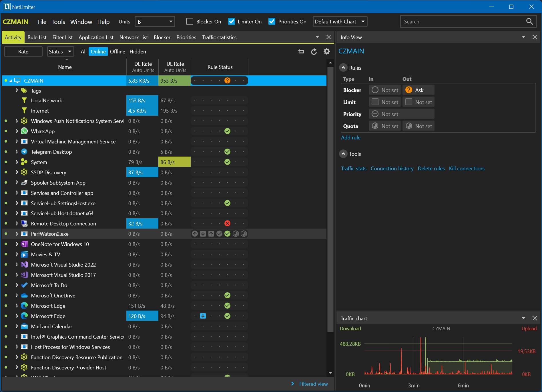Open the Connection history link
The width and height of the screenshot is (542, 392).
point(392,169)
